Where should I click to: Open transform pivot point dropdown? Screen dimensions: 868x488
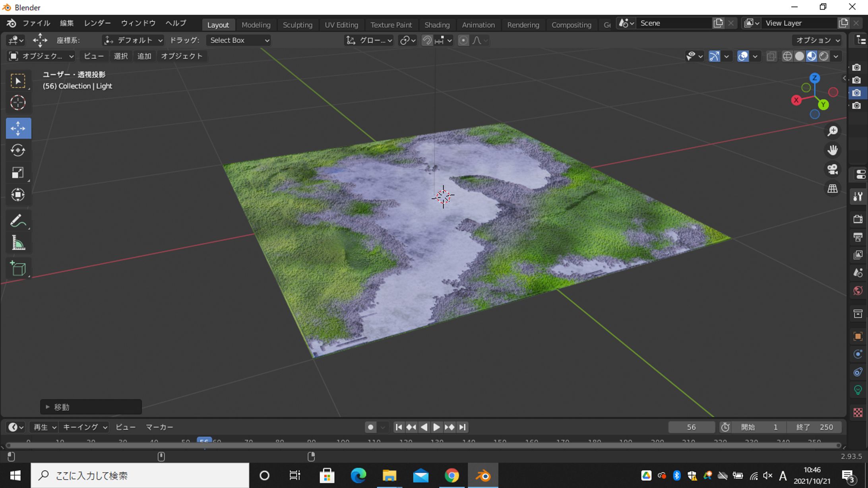[408, 40]
